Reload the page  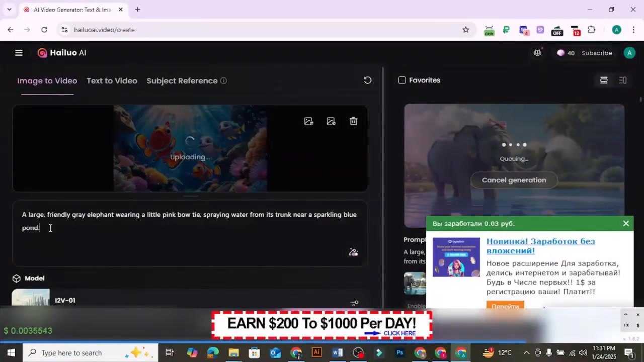coord(44,30)
